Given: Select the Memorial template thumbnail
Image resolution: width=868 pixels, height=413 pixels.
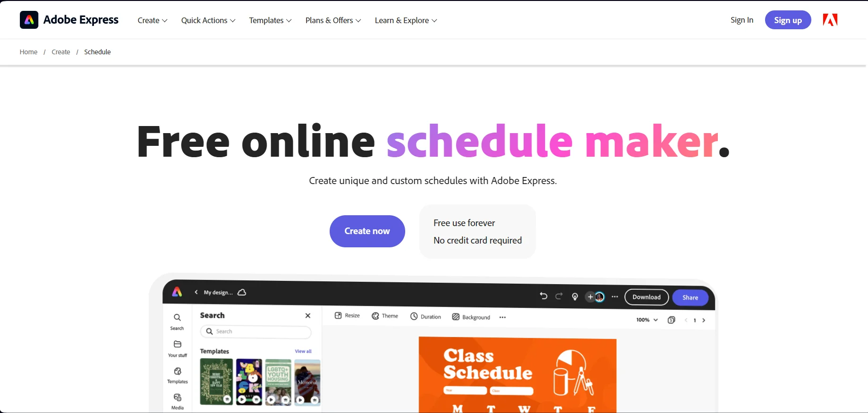Looking at the screenshot, I should pyautogui.click(x=307, y=382).
